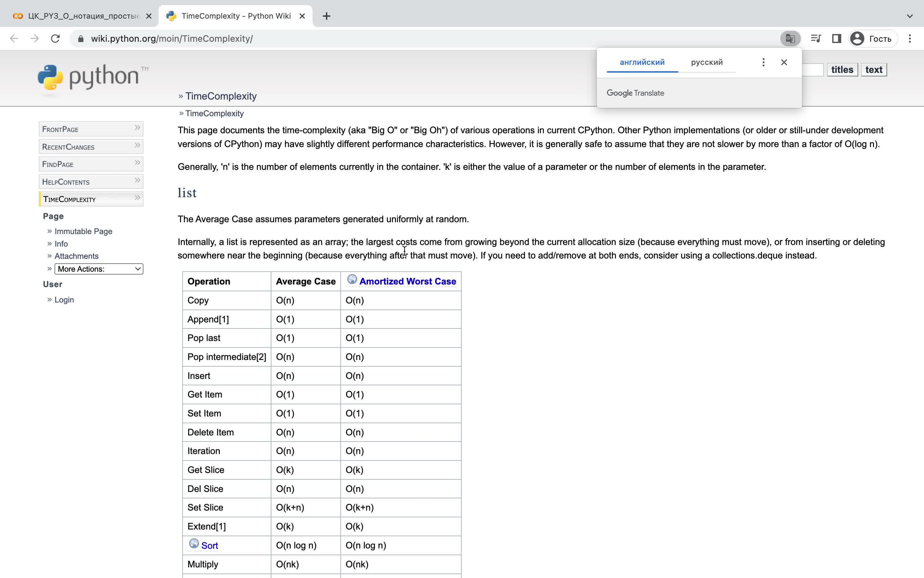Click the globe icon beside Amortized Worst Case
Viewport: 924px width, 578px height.
pyautogui.click(x=352, y=279)
